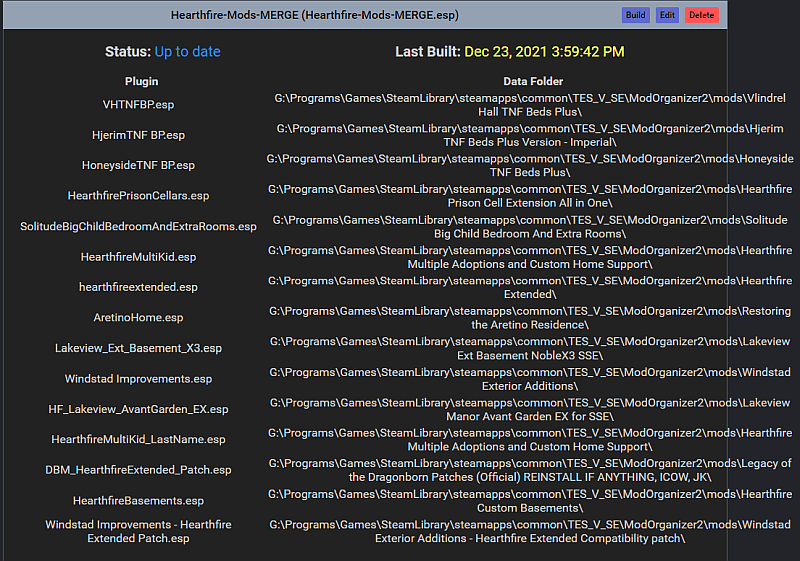Click the Hearthfire Custom Basements folder path
Viewport: 800px width, 561px height.
pos(530,501)
